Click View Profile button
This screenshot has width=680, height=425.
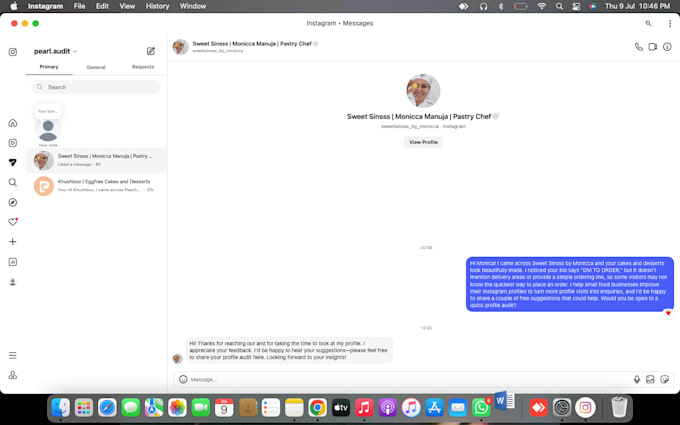[423, 142]
